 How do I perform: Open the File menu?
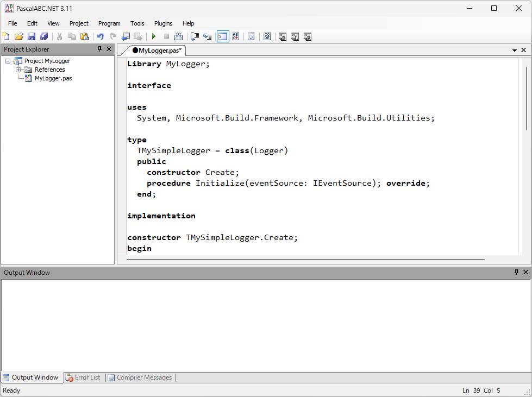point(12,23)
